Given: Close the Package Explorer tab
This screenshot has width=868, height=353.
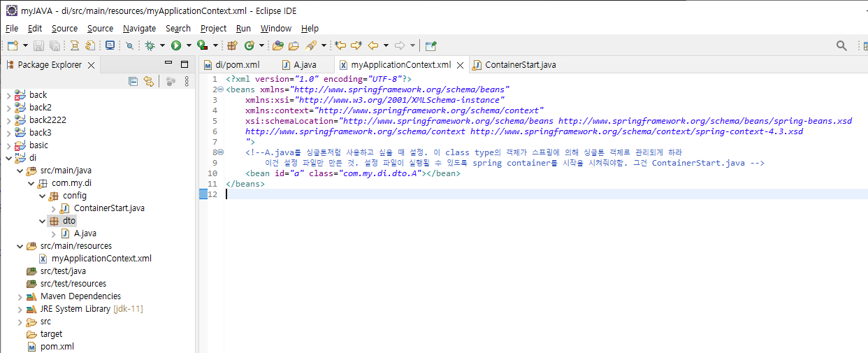Looking at the screenshot, I should 92,65.
